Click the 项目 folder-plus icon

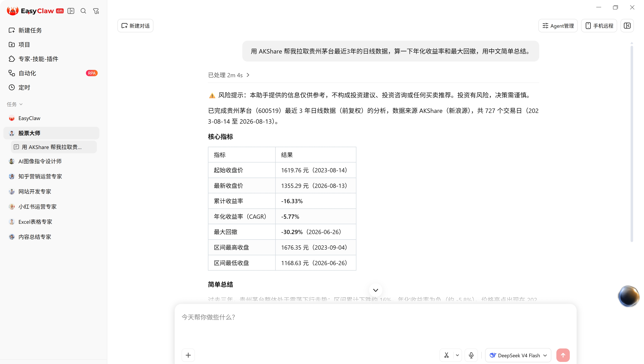tap(12, 45)
